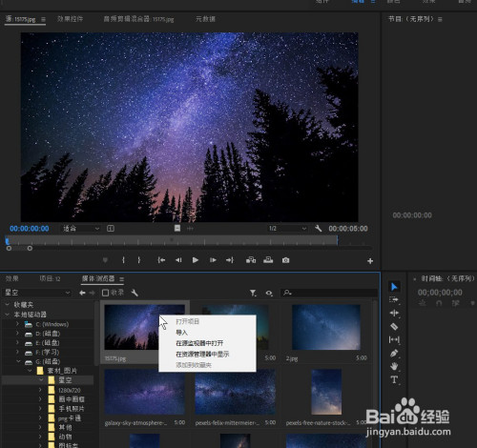477x448 pixels.
Task: Go to In point
Action: pyautogui.click(x=161, y=260)
